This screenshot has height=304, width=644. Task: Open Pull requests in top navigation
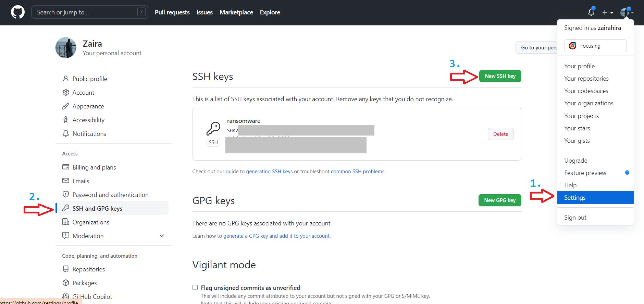[172, 12]
